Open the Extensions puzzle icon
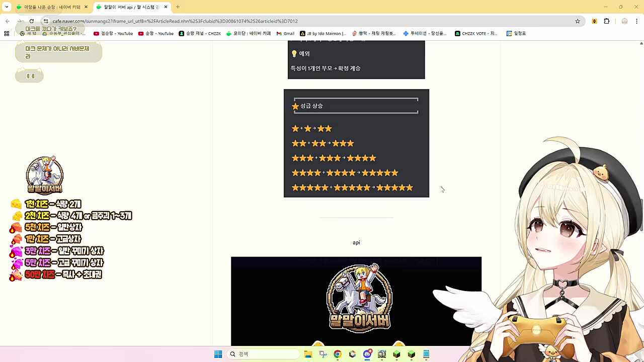 coord(606,21)
